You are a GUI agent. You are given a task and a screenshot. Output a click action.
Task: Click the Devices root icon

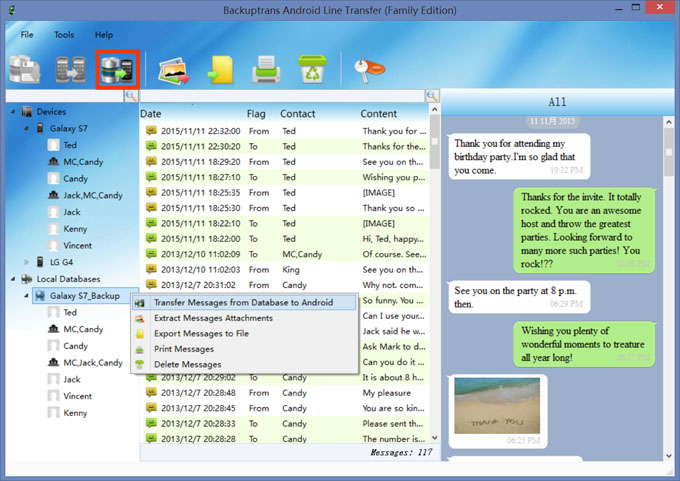point(27,111)
